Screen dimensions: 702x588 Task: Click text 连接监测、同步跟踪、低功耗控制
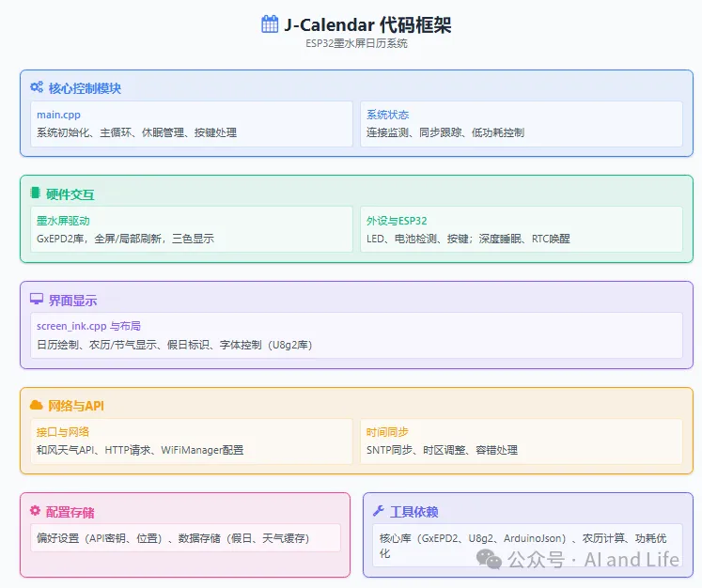(445, 132)
